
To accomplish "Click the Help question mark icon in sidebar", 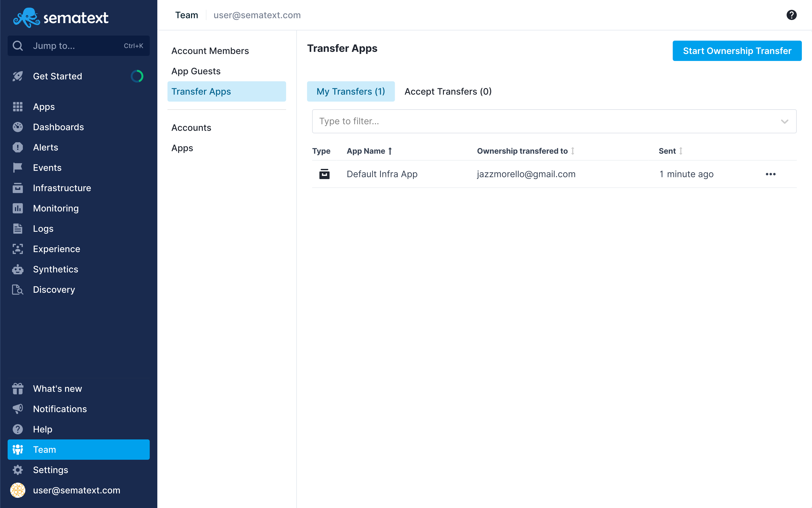I will 18,429.
